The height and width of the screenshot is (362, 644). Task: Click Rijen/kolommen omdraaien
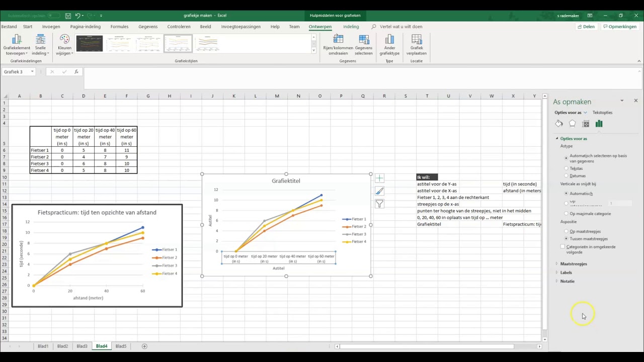pyautogui.click(x=338, y=45)
